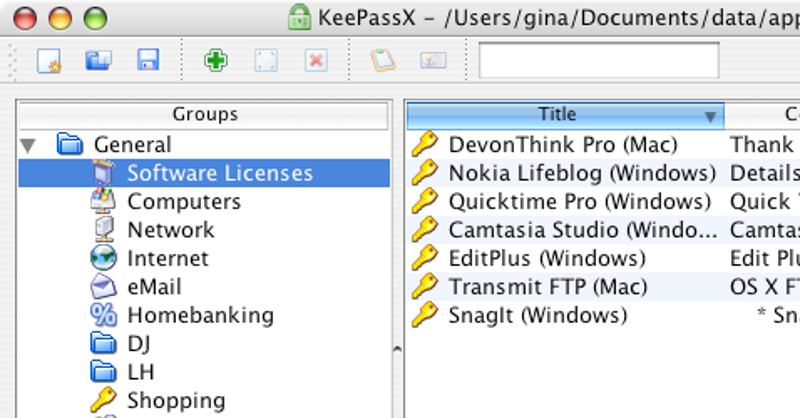Screen dimensions: 800x418
Task: Click the key icon beside Transmit FTP
Action: pos(425,286)
